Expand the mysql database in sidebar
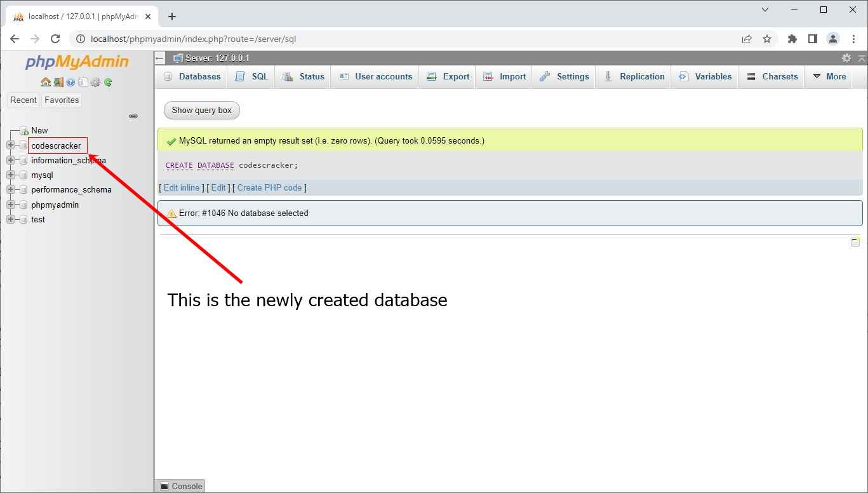The image size is (868, 493). (9, 175)
